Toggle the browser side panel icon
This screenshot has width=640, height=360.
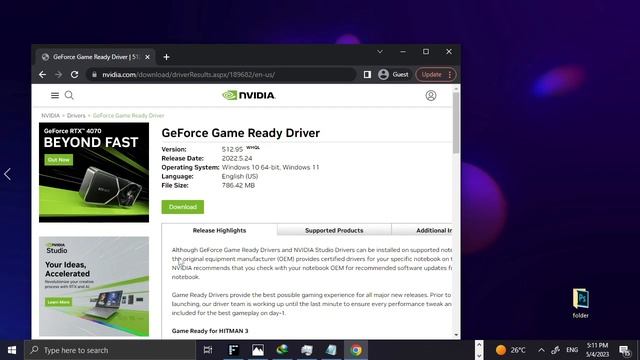click(x=367, y=74)
